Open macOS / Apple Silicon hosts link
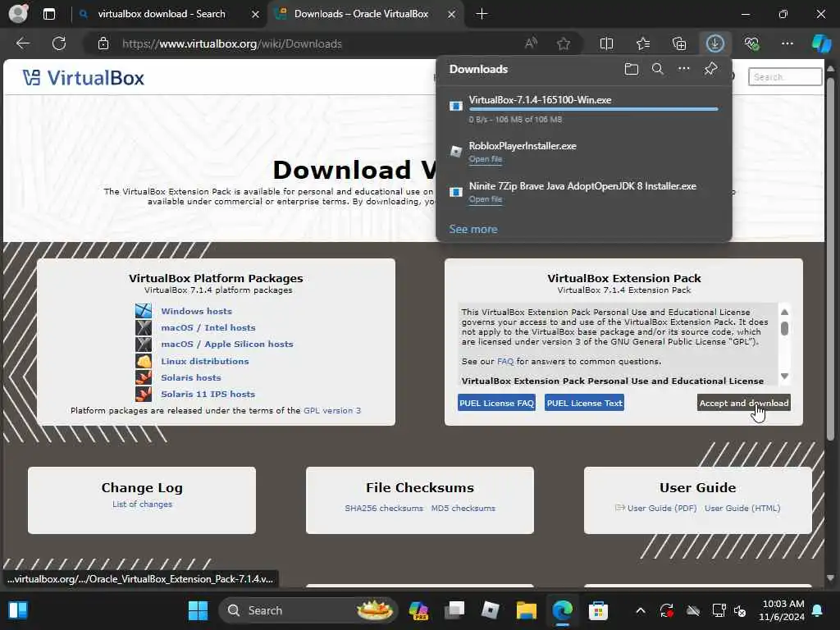Screen dimensions: 840x630 [x=227, y=344]
